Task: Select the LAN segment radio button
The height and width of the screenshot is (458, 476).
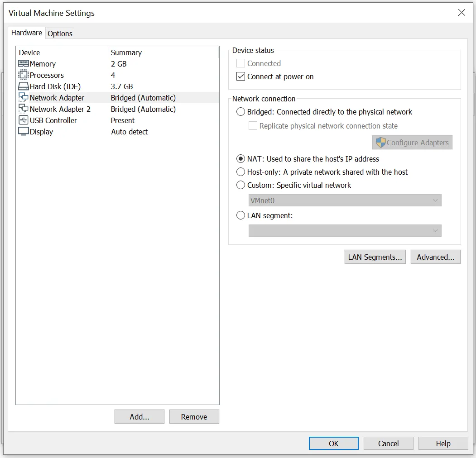Action: pos(241,215)
